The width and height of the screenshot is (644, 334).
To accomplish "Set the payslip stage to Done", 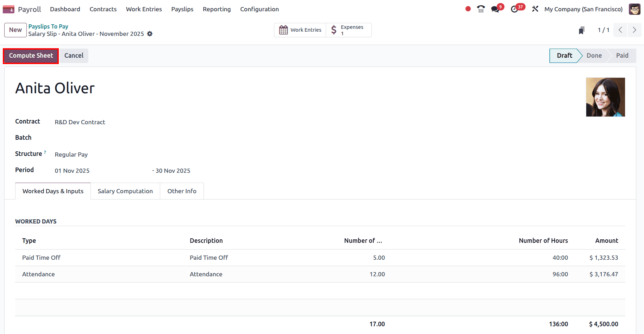I will click(x=594, y=55).
